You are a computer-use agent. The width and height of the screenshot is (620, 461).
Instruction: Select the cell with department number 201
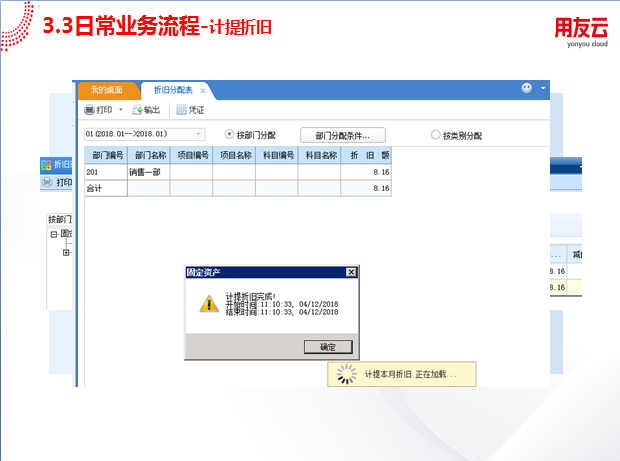(x=106, y=172)
